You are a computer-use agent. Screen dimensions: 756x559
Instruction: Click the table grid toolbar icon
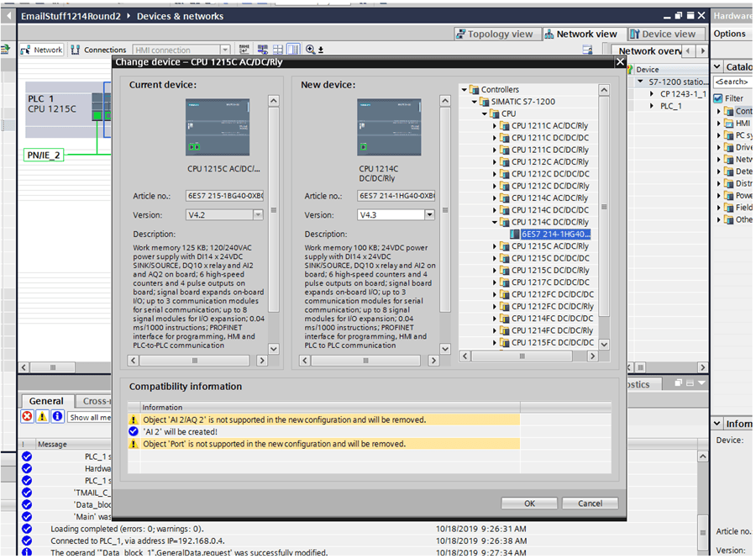tap(278, 50)
